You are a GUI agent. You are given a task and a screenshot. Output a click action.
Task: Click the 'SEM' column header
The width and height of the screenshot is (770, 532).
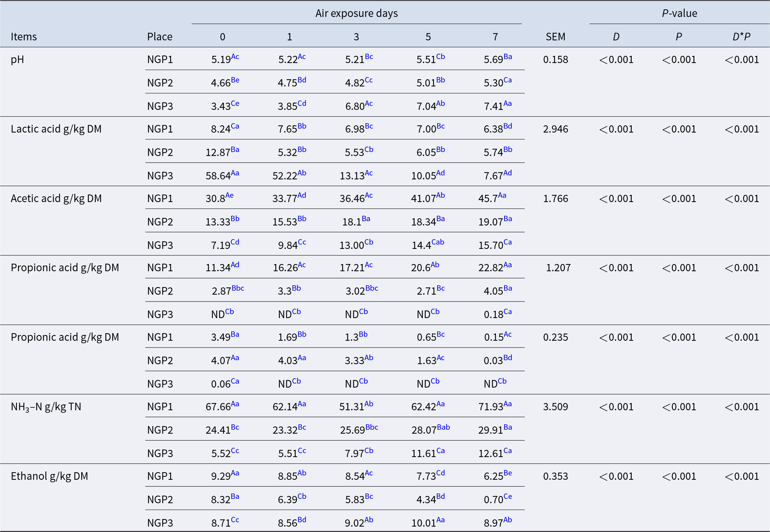coord(555,37)
